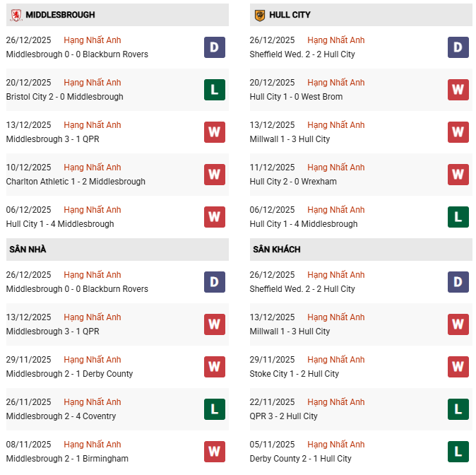Click the Middlesbrough 2 - 1 Birmingham match row
Image resolution: width=476 pixels, height=475 pixels.
coord(67,459)
